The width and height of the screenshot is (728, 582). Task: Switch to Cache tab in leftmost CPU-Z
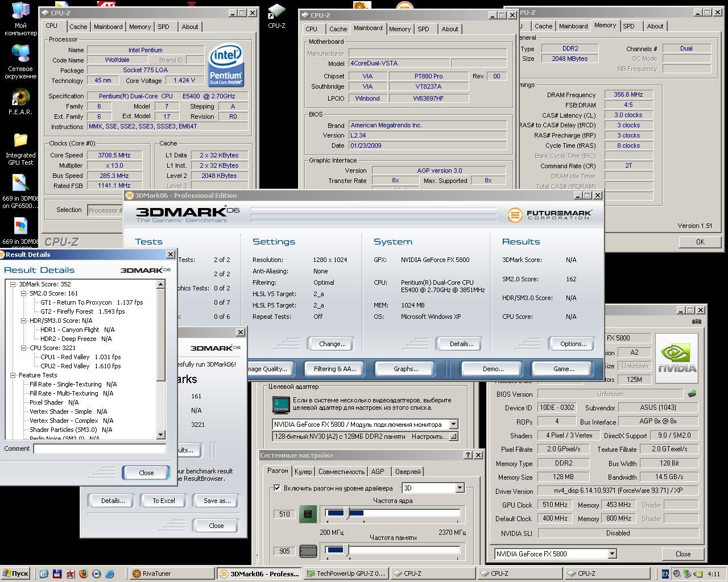pos(78,27)
